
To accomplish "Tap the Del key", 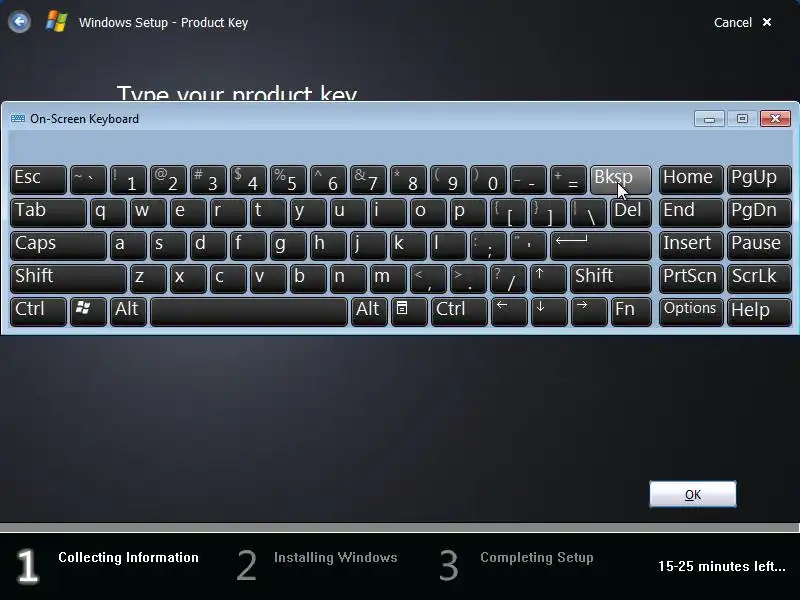I will point(631,213).
